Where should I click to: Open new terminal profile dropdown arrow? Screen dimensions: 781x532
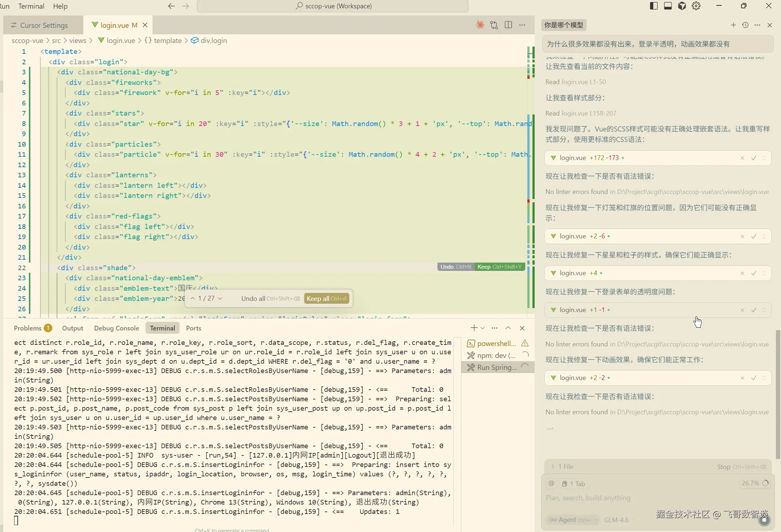coord(483,328)
